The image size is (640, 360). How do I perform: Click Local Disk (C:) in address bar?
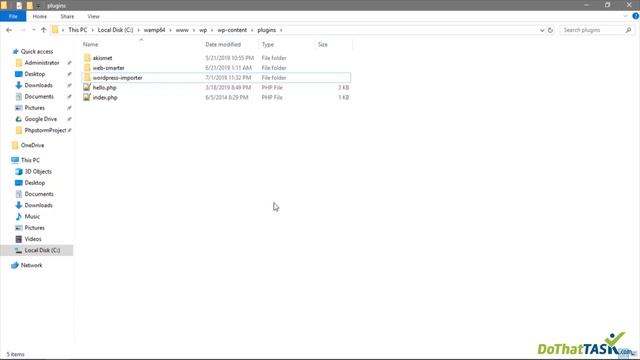coord(116,30)
